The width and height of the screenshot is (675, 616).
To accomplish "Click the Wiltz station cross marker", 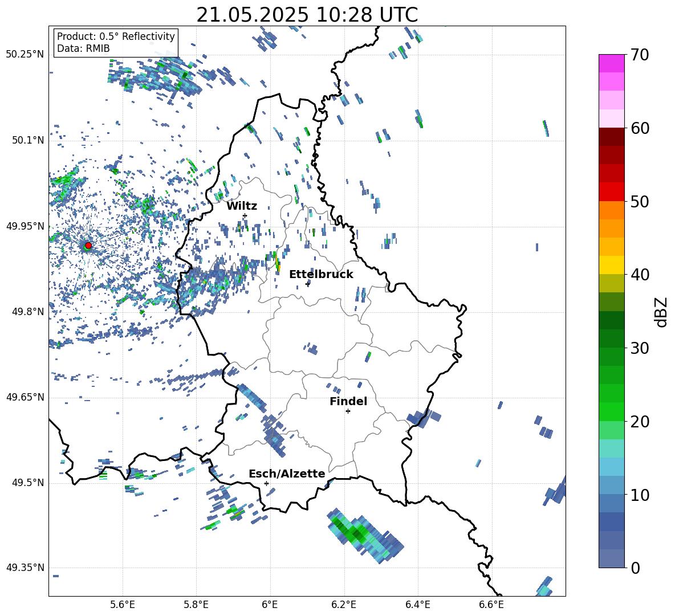I will point(245,215).
